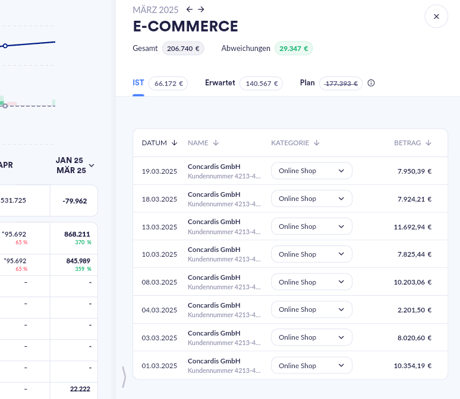Sort table by Kategorie arrow
Image resolution: width=460 pixels, height=399 pixels.
pos(317,143)
